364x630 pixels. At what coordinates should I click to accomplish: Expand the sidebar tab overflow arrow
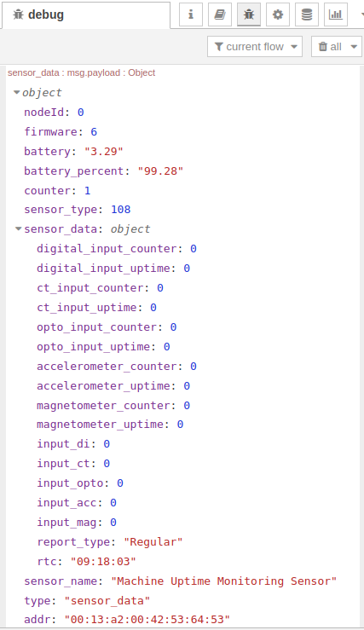click(361, 14)
